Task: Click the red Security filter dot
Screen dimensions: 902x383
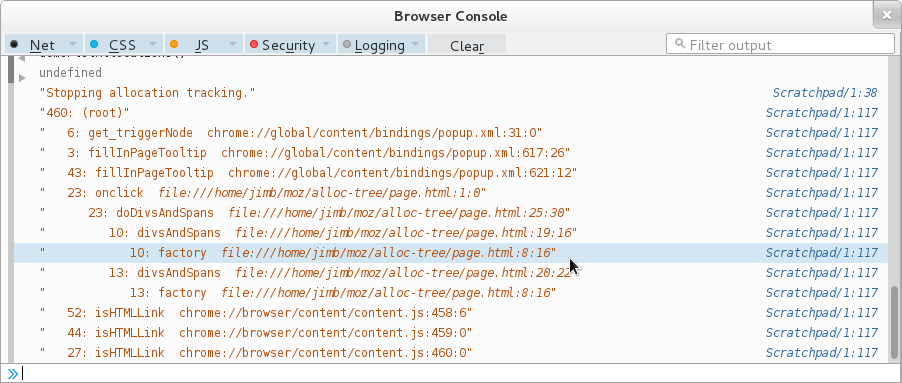Action: click(254, 44)
